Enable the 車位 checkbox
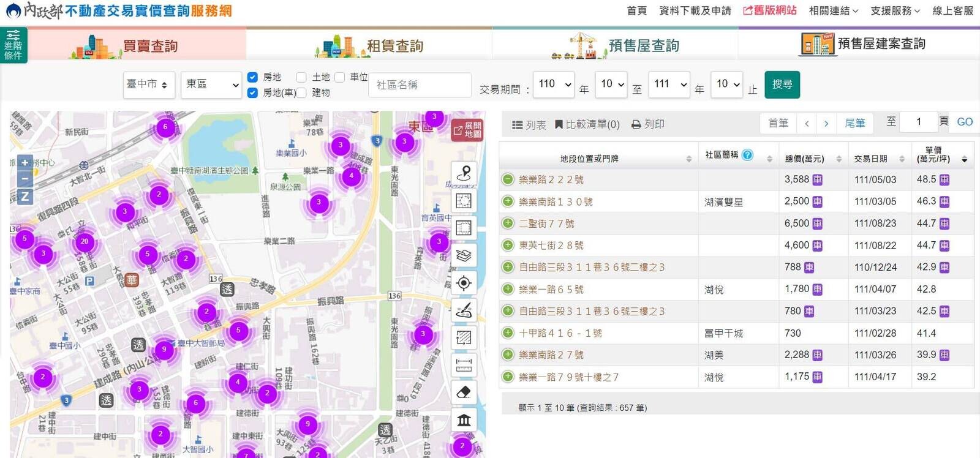The width and height of the screenshot is (980, 458). tap(339, 77)
